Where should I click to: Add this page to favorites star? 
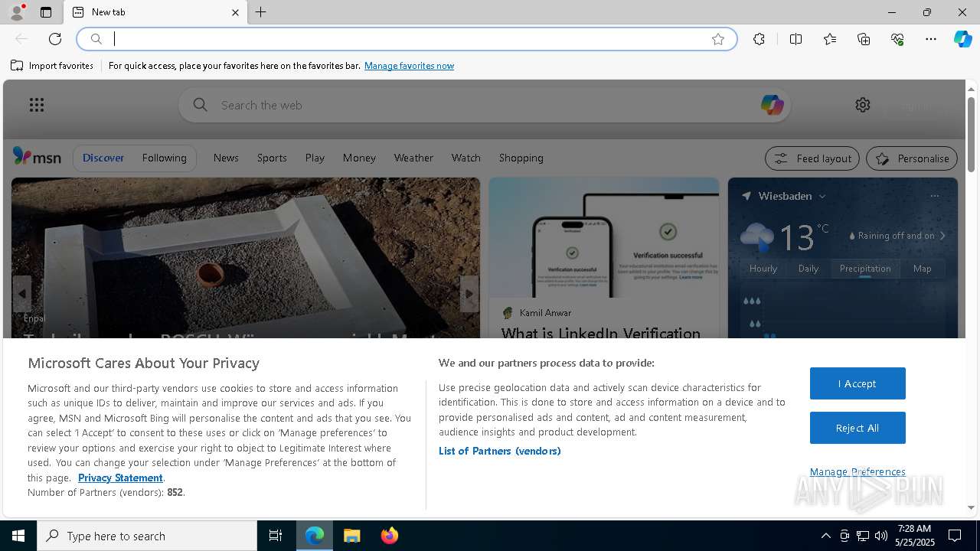click(717, 39)
